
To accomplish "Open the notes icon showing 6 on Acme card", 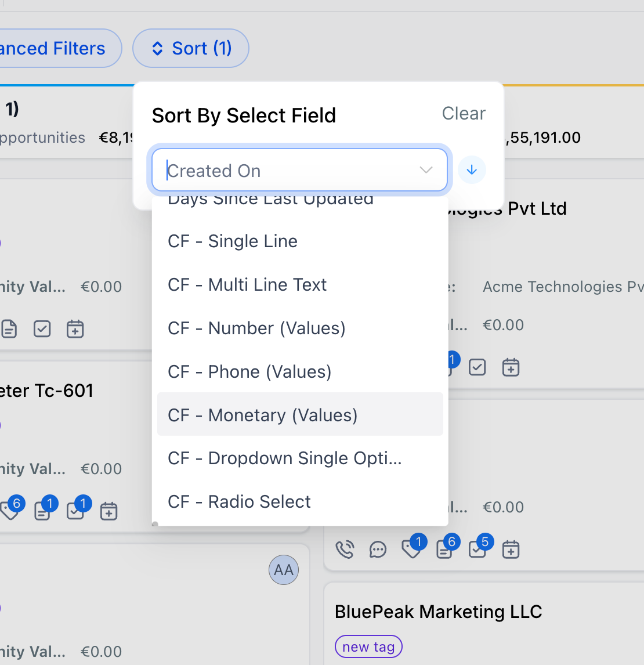I will click(444, 549).
